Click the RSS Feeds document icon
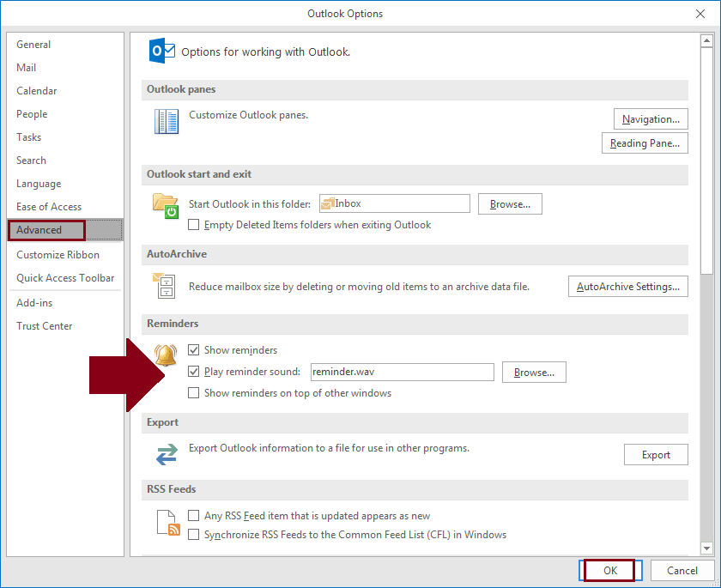The image size is (721, 588). (168, 523)
